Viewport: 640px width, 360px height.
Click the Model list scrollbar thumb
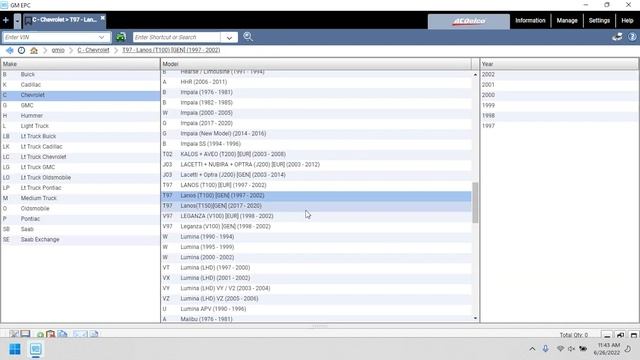click(x=475, y=202)
